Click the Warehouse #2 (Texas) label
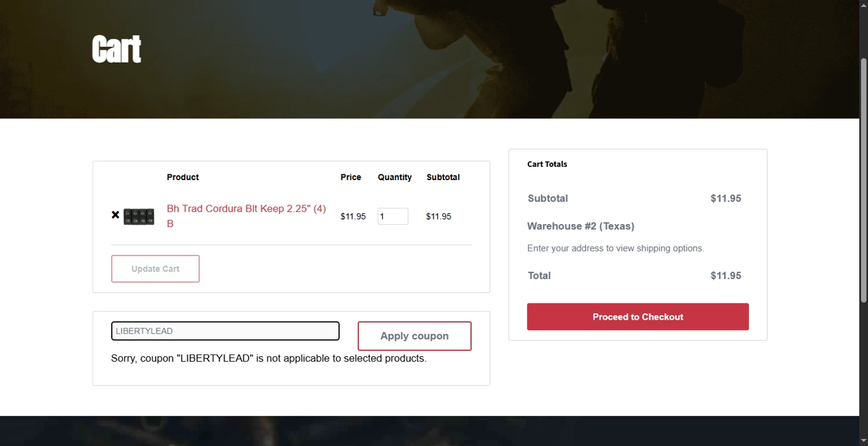Viewport: 868px width, 446px height. tap(580, 226)
